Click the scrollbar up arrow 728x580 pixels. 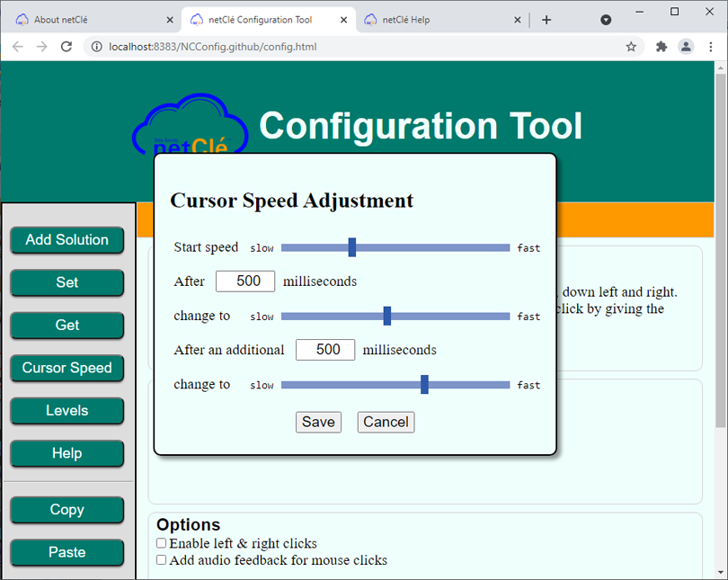[721, 67]
